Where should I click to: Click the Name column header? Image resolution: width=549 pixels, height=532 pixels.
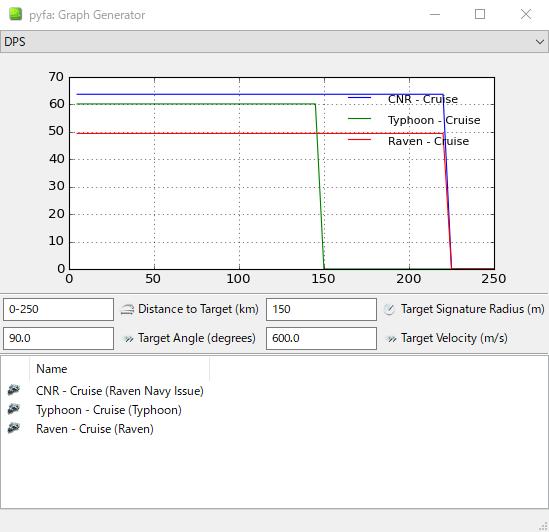coord(119,369)
